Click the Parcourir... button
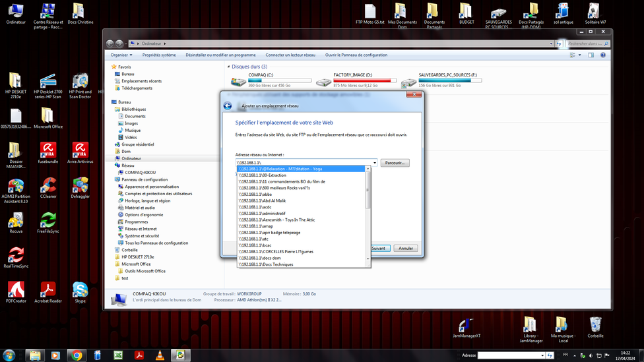Screen dimensions: 644x362 click(395, 163)
